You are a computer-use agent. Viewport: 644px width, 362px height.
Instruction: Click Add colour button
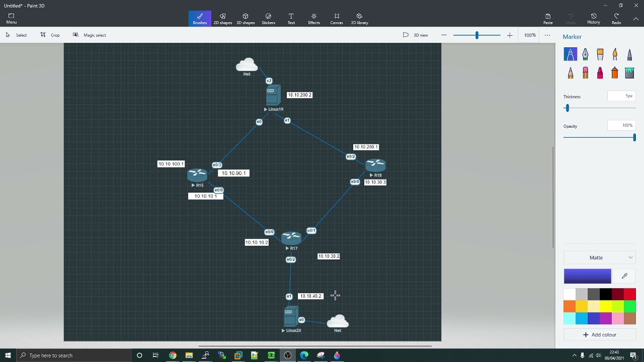(600, 335)
